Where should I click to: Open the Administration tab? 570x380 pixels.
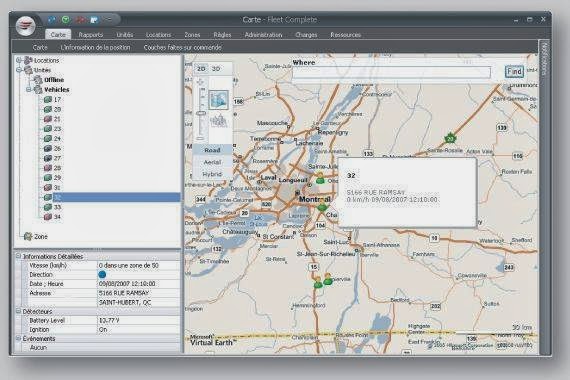263,35
